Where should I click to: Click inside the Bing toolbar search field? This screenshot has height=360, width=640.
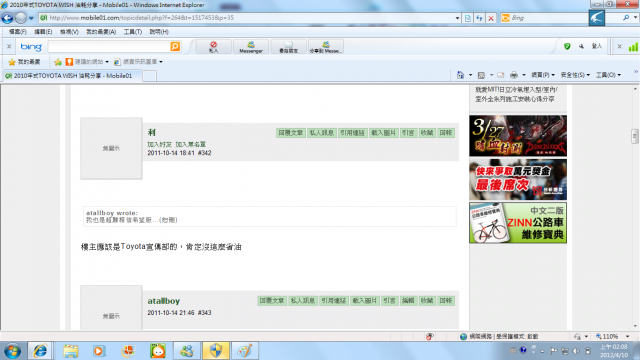[109, 47]
